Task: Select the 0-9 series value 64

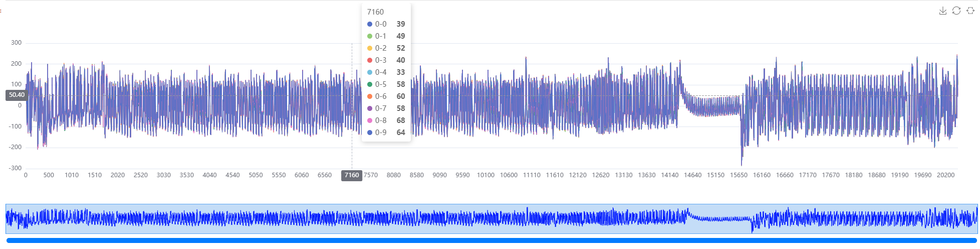Action: pyautogui.click(x=400, y=133)
